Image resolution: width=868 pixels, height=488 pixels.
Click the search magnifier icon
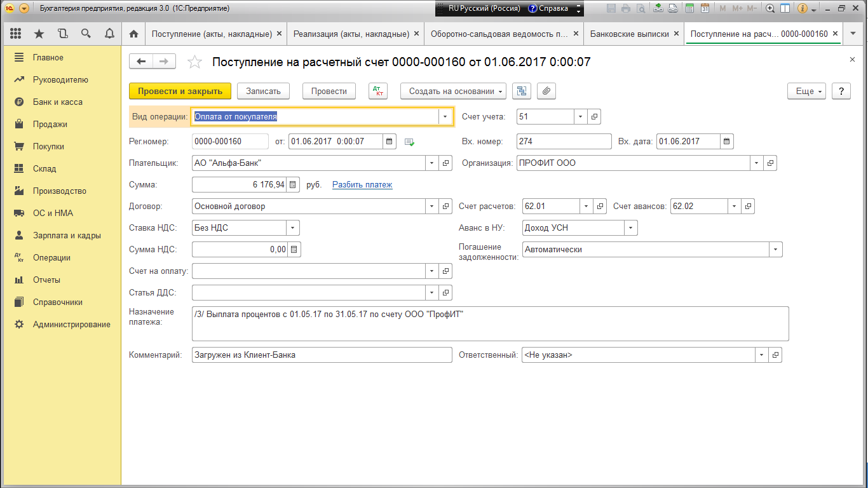click(86, 34)
